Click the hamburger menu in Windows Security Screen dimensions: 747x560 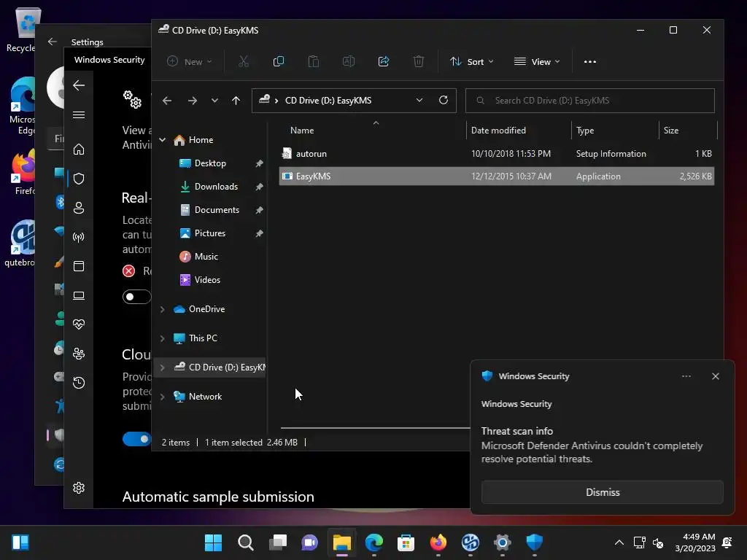(x=79, y=114)
